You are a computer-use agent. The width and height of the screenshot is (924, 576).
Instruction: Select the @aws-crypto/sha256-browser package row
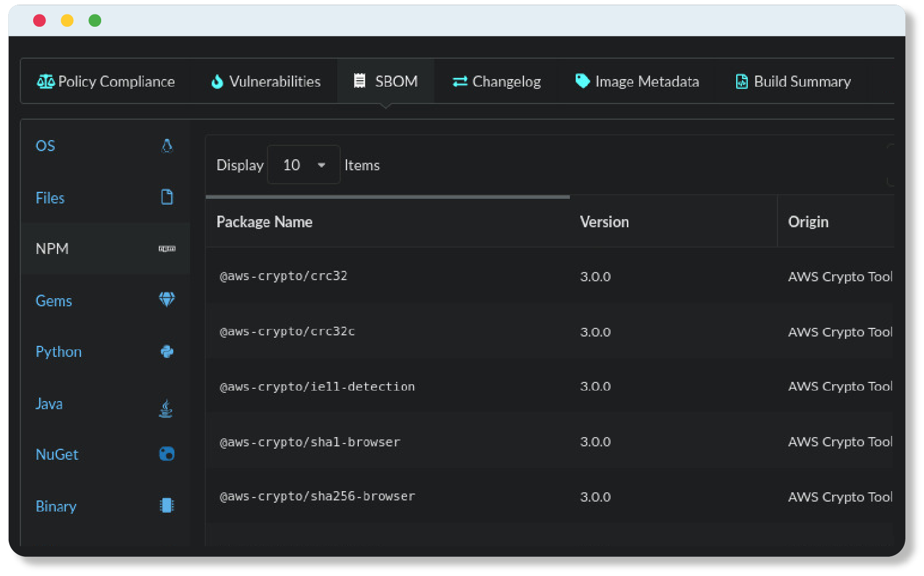click(x=550, y=497)
